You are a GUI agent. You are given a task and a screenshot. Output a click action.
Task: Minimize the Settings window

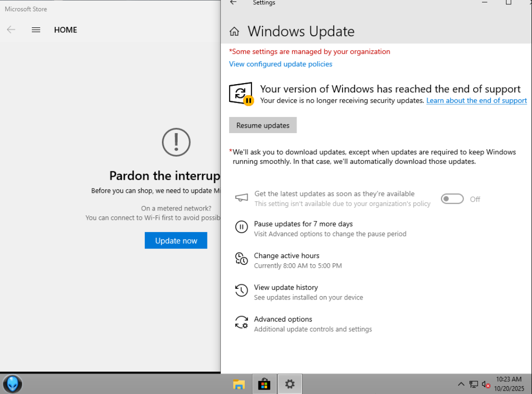(x=485, y=2)
